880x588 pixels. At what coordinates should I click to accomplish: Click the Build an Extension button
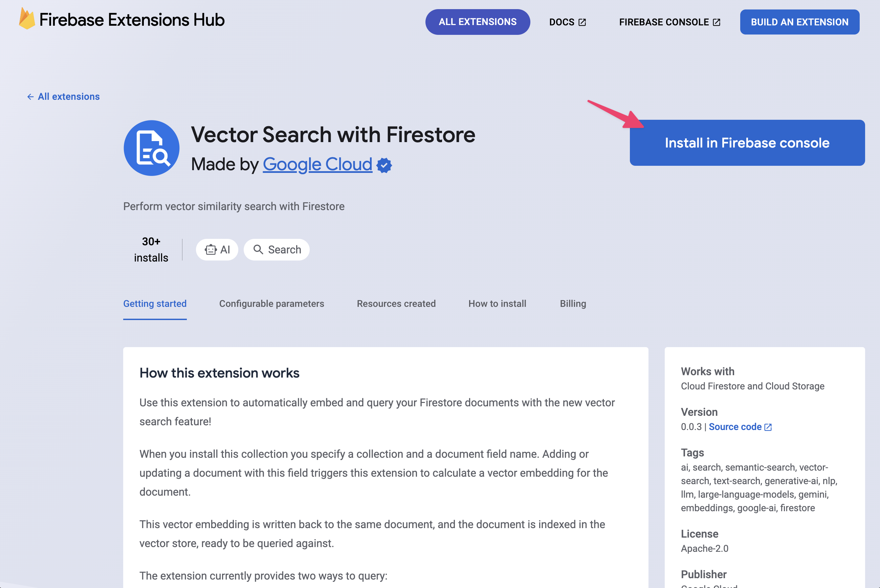(x=800, y=22)
